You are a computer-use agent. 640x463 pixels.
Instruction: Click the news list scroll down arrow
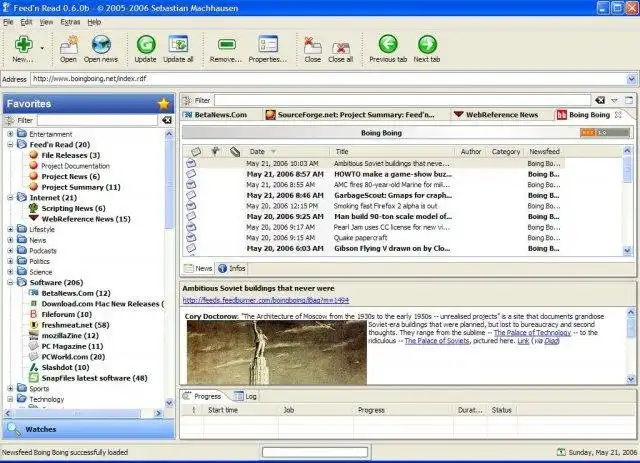pos(627,250)
